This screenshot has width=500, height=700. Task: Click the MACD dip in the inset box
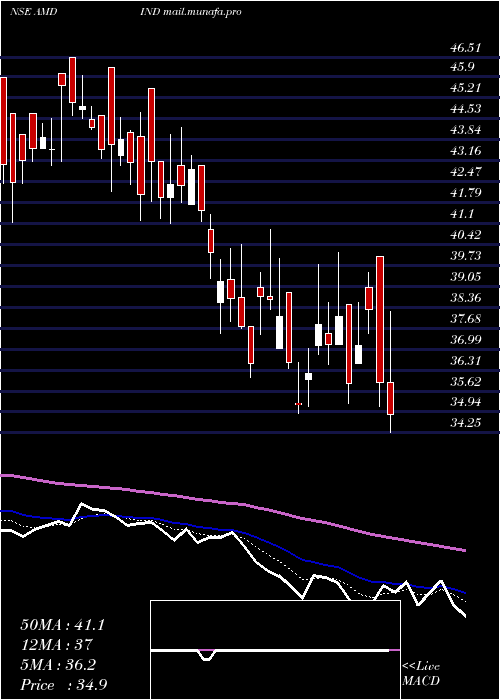point(206,655)
